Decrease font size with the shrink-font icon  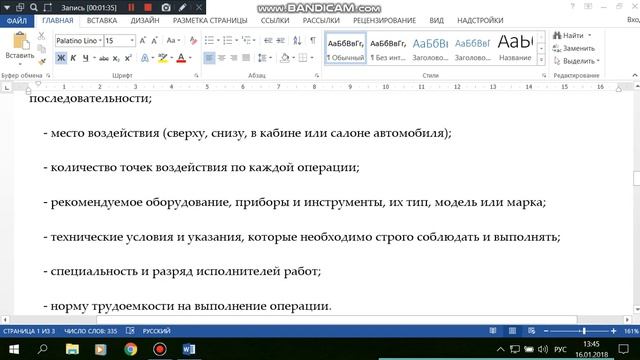click(x=154, y=40)
